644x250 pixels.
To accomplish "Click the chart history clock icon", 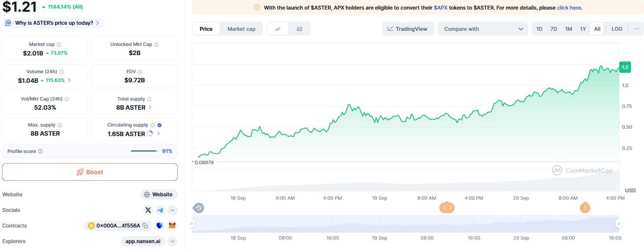I will click(198, 208).
